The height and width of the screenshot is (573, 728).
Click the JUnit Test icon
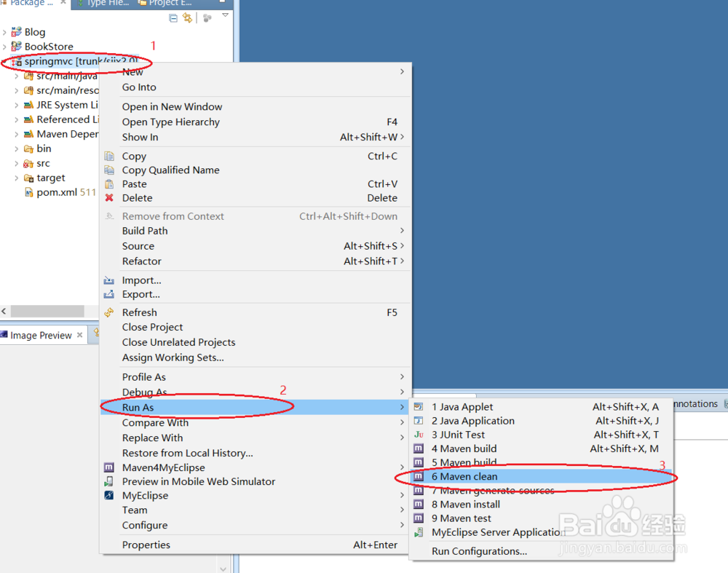(x=419, y=435)
